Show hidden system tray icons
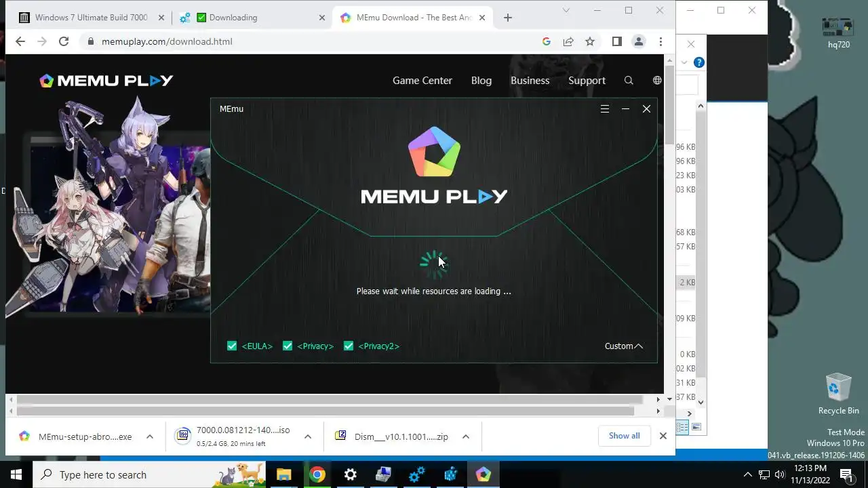Image resolution: width=868 pixels, height=488 pixels. tap(748, 474)
